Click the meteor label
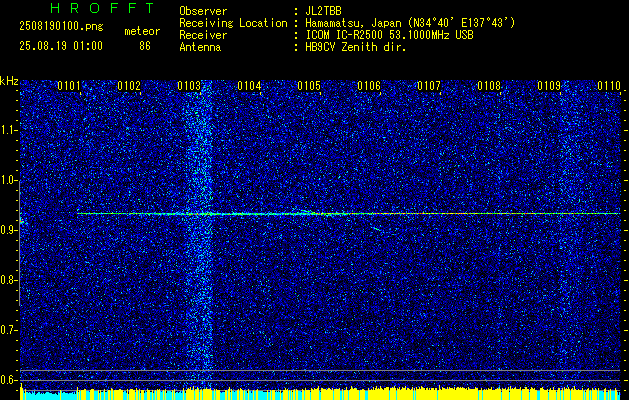Screen dimensions: 629x400 pyautogui.click(x=142, y=31)
